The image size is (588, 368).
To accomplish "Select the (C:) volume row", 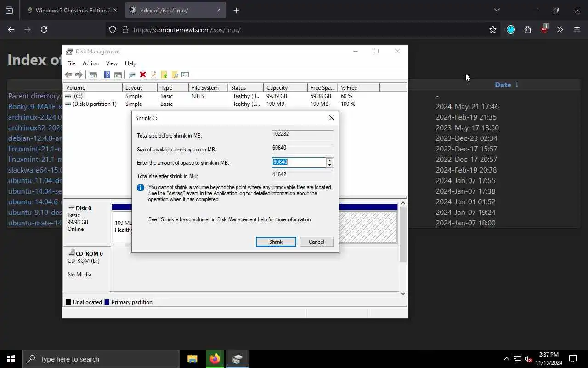I will [234, 96].
